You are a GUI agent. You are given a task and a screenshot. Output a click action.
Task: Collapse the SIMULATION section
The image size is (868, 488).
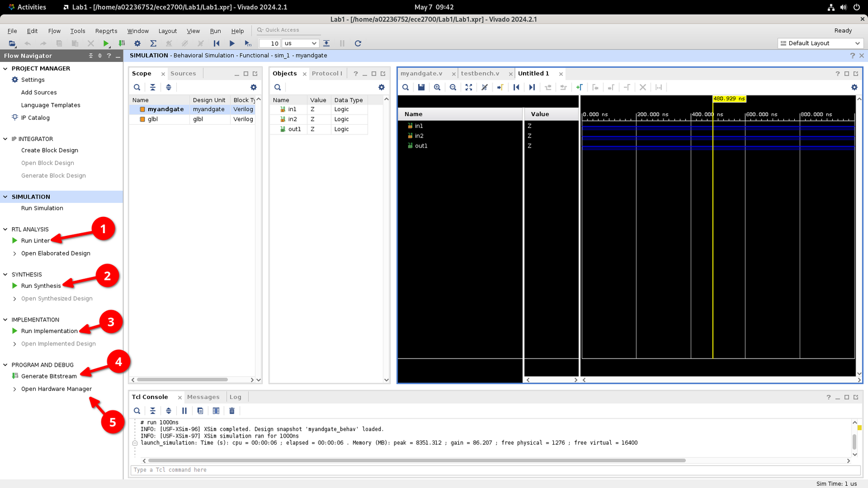(5, 197)
